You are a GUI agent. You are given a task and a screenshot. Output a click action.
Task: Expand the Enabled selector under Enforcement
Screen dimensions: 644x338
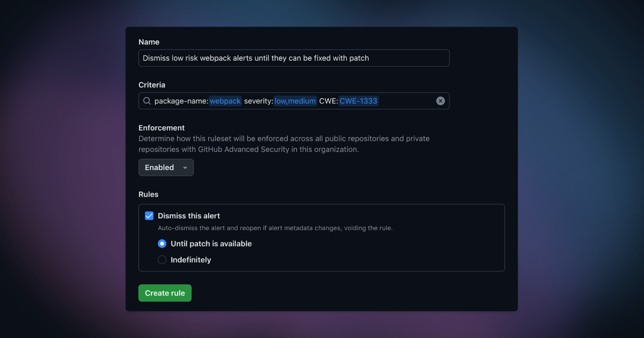[166, 167]
